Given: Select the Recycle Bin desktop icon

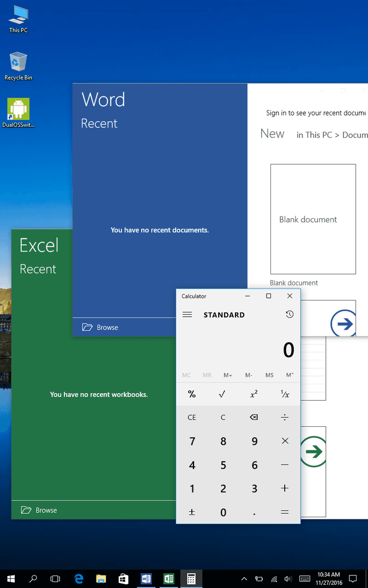Looking at the screenshot, I should point(19,66).
